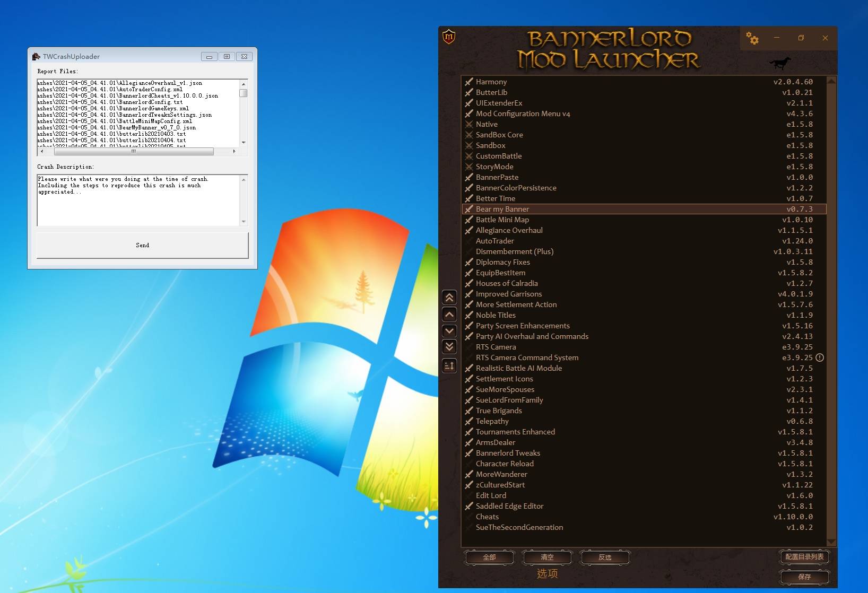Screen dimensions: 868x593
Task: Select the SueTheSecondGeneration row
Action: tap(644, 527)
